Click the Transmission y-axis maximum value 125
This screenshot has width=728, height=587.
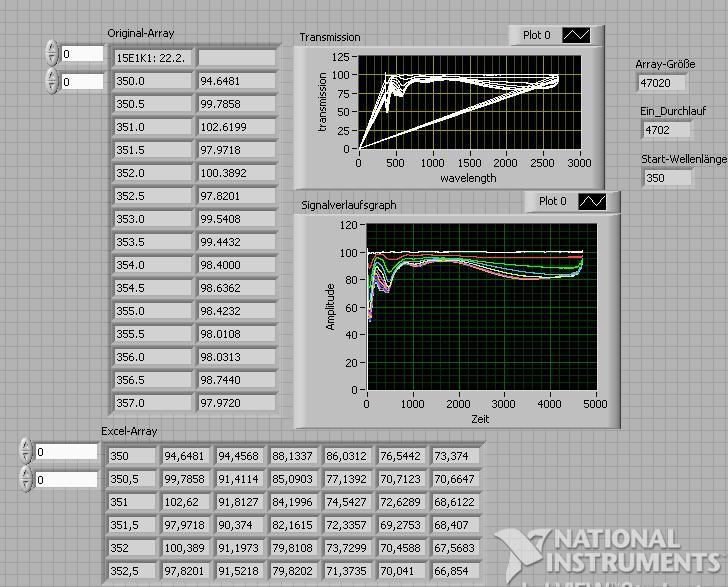pos(340,57)
